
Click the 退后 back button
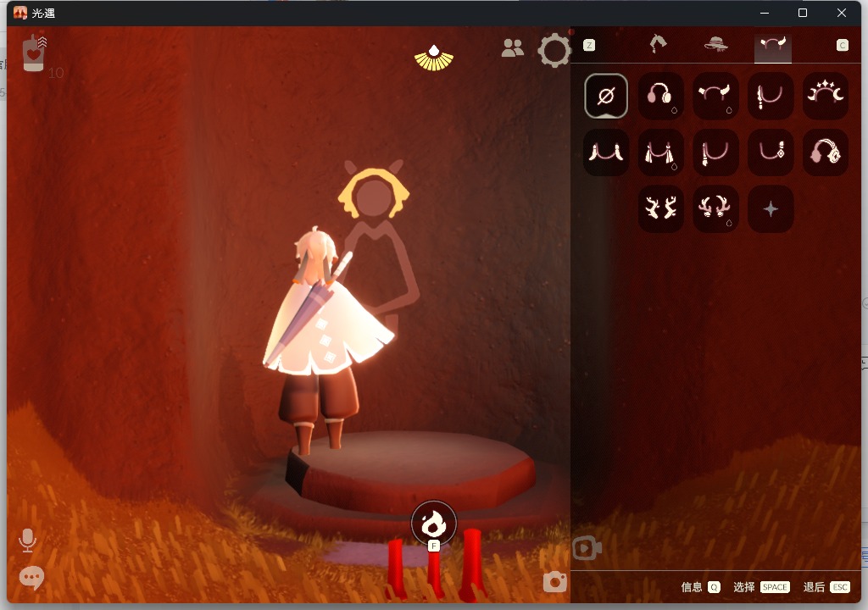826,587
